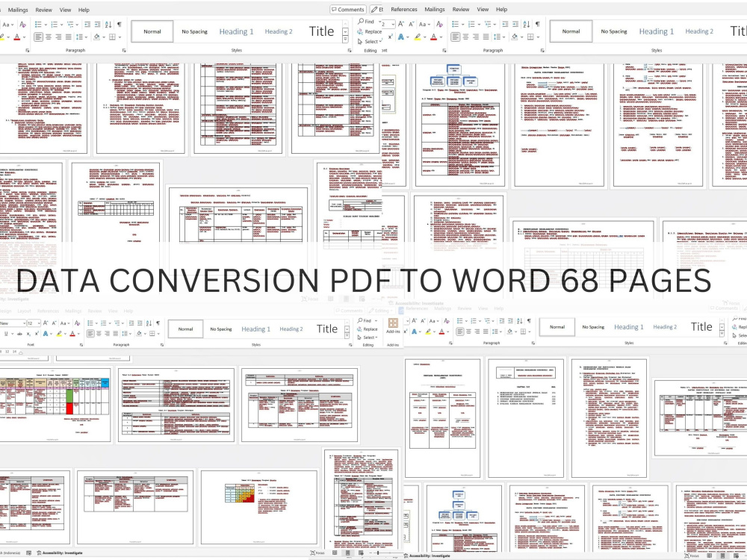
Task: Open View tab in top-left Word window
Action: [65, 10]
